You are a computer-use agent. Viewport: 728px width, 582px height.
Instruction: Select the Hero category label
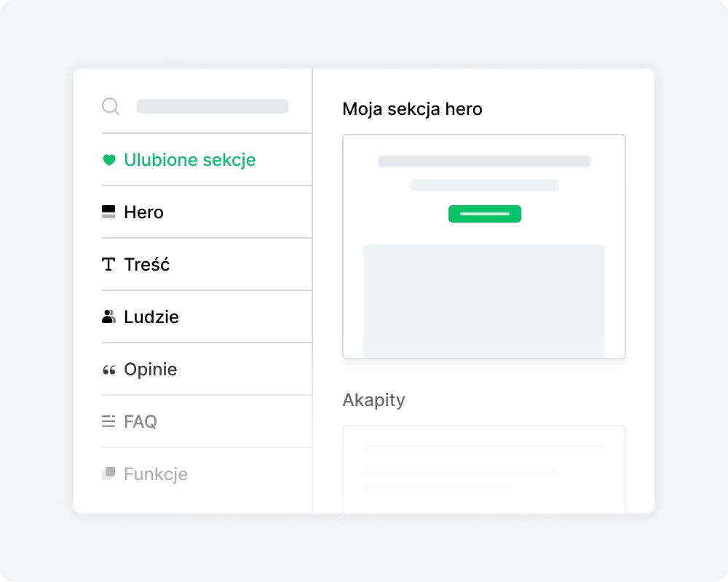pyautogui.click(x=144, y=212)
